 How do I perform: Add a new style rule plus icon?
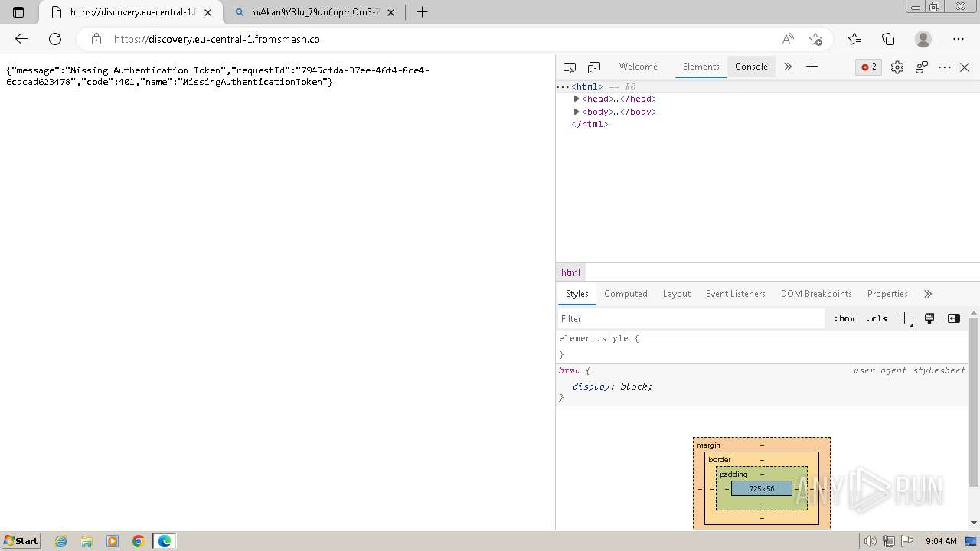pyautogui.click(x=905, y=319)
